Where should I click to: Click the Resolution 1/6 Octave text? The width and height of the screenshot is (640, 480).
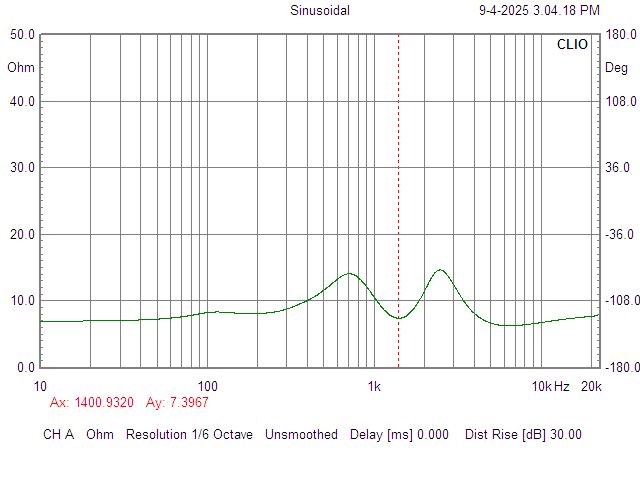(x=189, y=434)
